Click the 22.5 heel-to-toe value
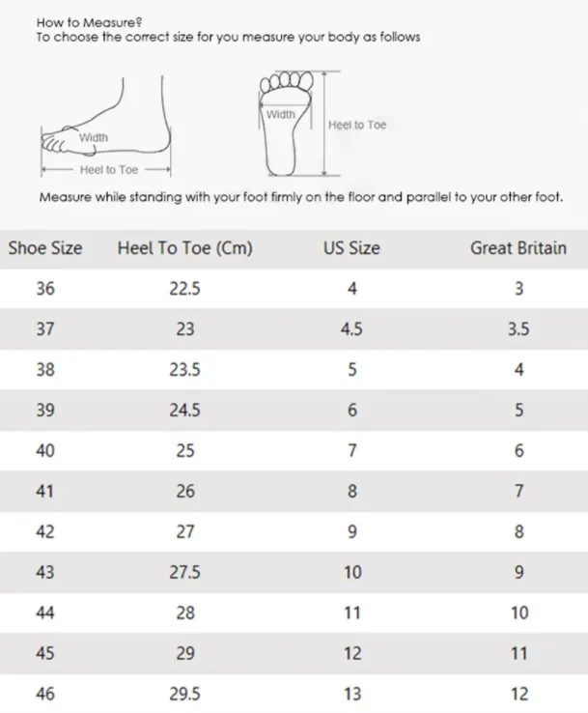Viewport: 588px width, 713px height. coord(184,288)
